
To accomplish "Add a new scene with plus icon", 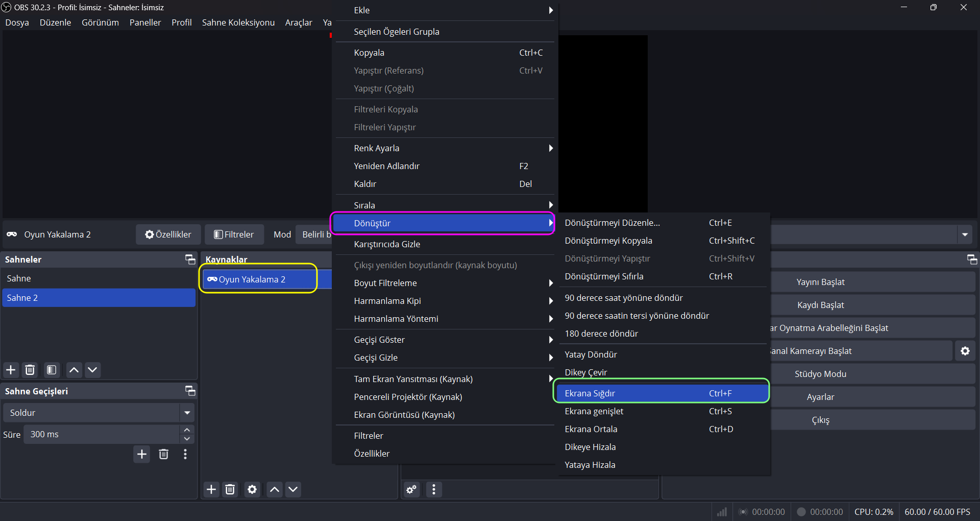I will coord(11,370).
